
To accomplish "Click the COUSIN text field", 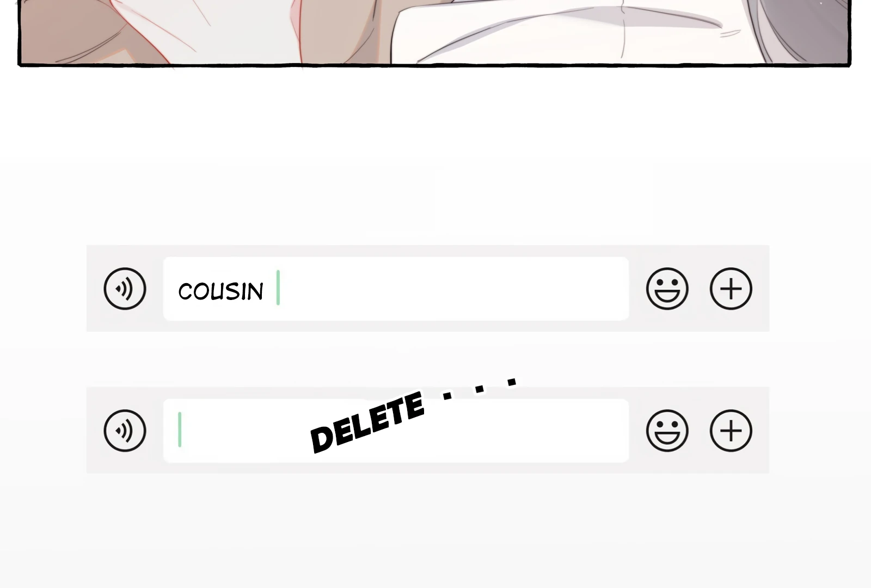I will (396, 289).
